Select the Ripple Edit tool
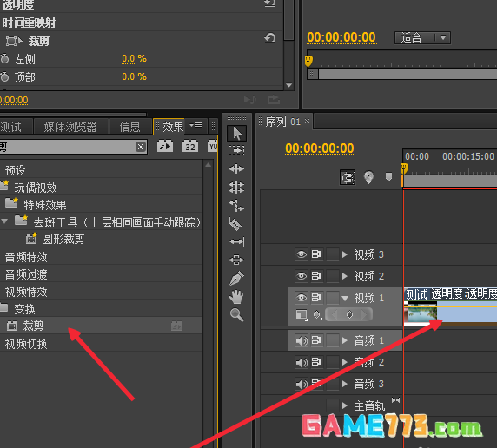 coord(236,169)
